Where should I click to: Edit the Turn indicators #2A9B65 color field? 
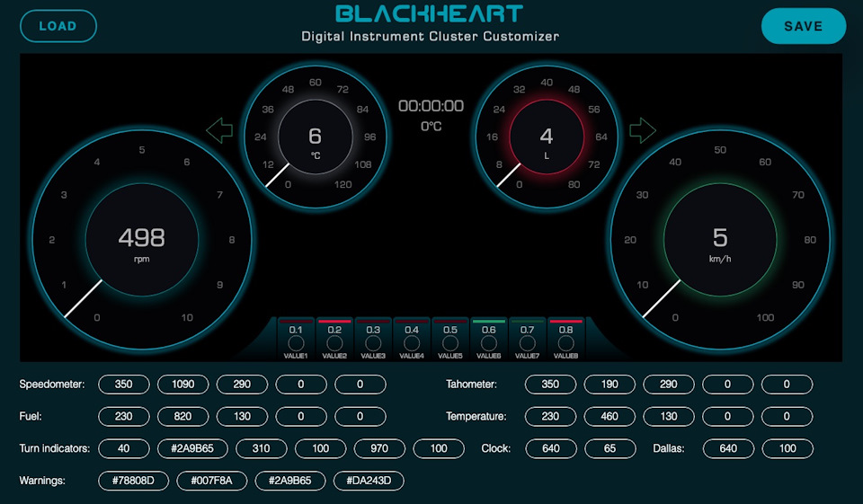[x=192, y=448]
